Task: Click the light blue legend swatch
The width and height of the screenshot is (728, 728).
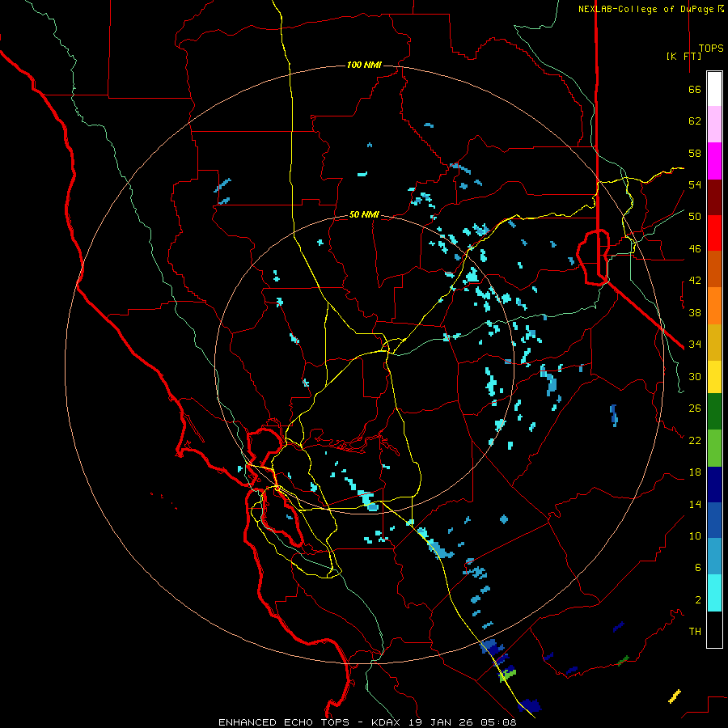Action: click(x=714, y=556)
